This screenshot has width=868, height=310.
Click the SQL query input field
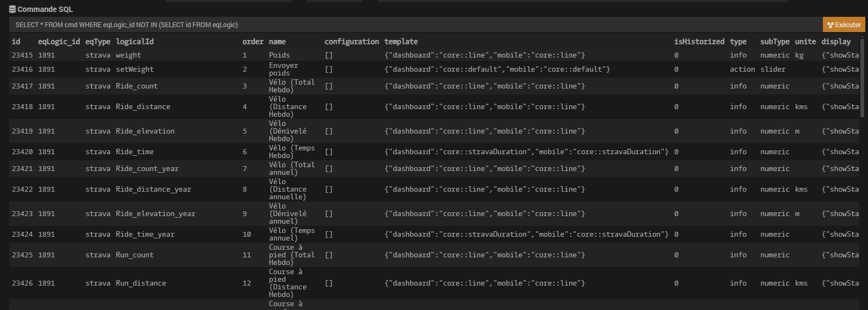pyautogui.click(x=416, y=24)
